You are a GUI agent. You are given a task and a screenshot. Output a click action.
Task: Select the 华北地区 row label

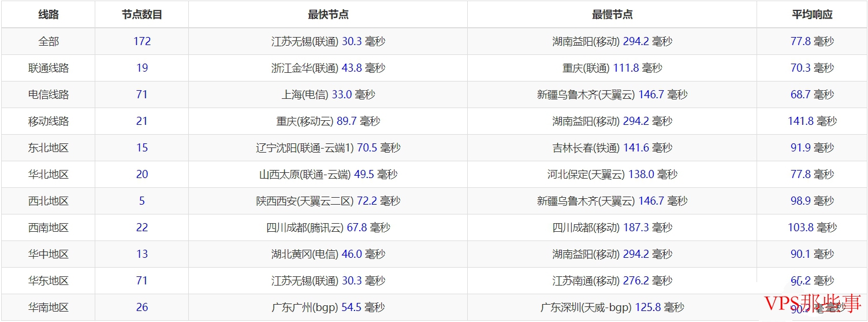click(x=49, y=175)
